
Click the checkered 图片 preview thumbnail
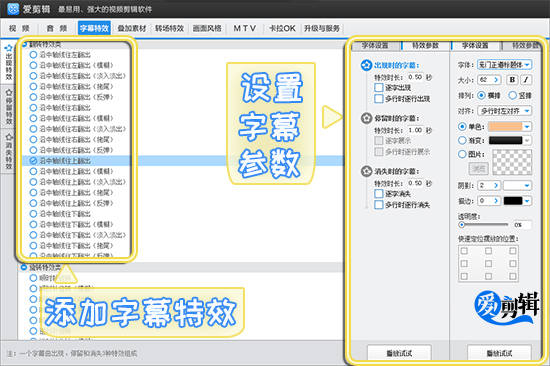click(512, 162)
